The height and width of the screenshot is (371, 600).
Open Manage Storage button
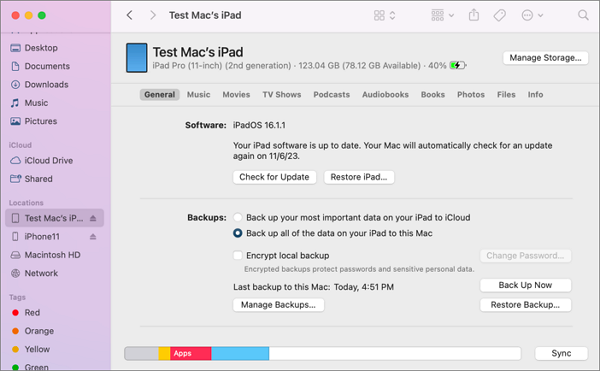(x=545, y=58)
